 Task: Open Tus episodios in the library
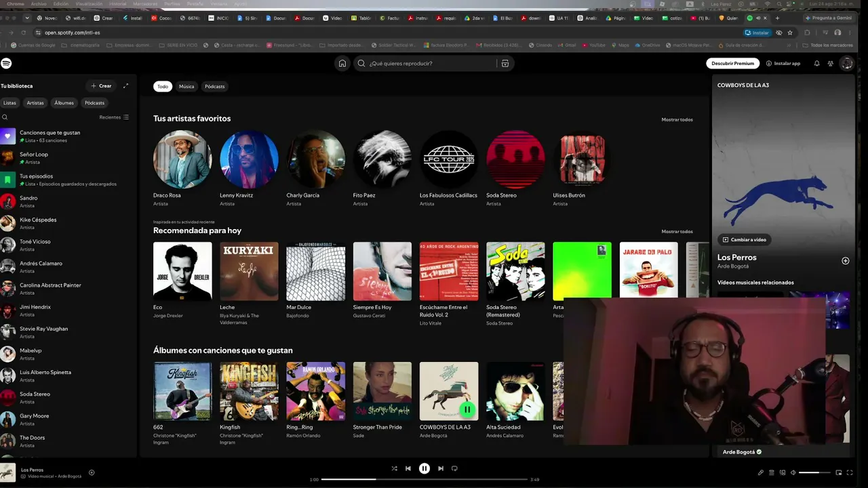point(68,180)
